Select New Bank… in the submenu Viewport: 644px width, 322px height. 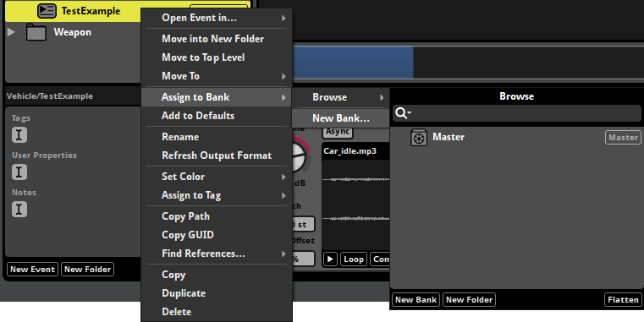pyautogui.click(x=341, y=118)
